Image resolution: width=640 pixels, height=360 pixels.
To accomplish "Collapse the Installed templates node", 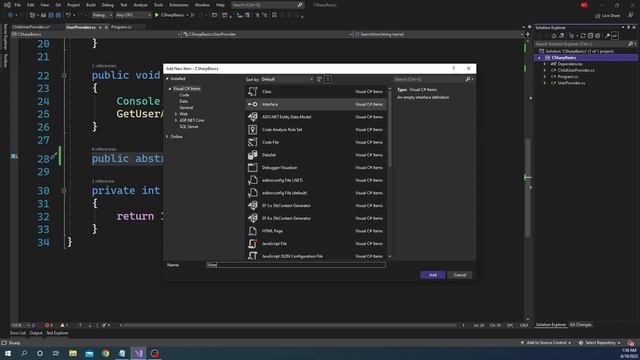I will click(167, 78).
